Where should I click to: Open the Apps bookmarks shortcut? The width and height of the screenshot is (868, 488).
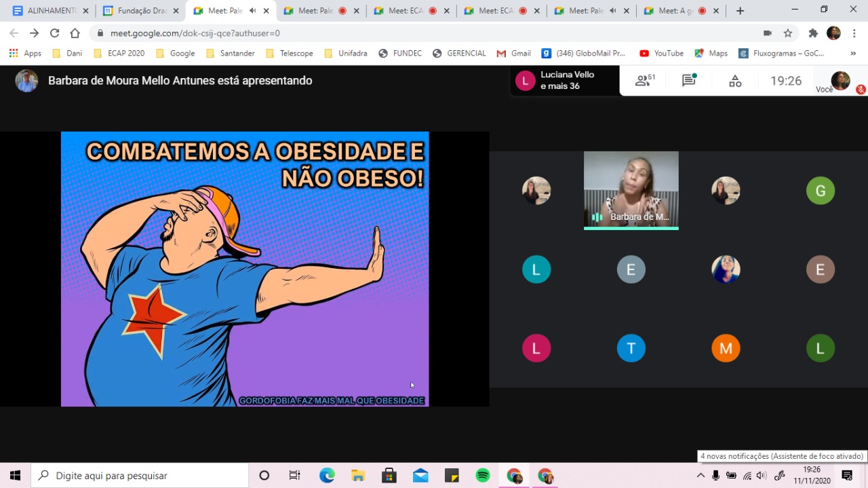tap(25, 53)
